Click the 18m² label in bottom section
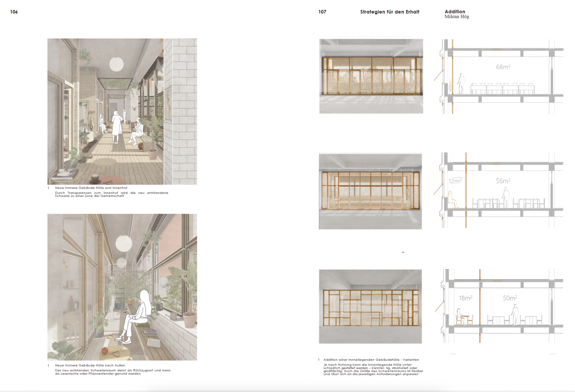 [x=465, y=298]
